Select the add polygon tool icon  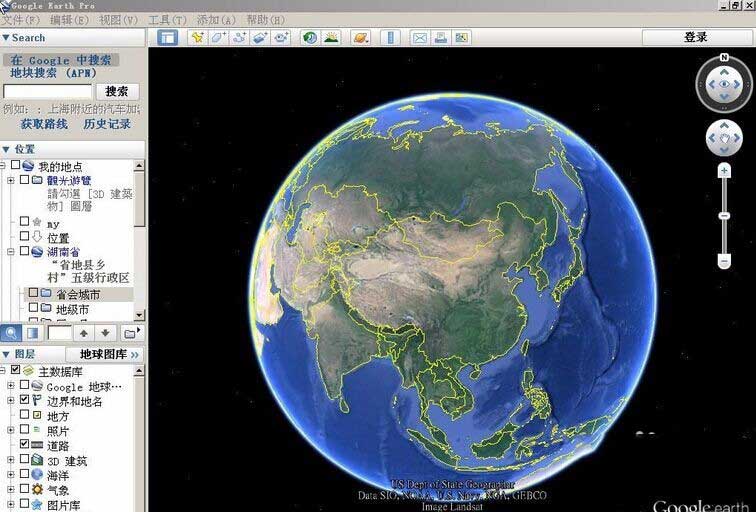(x=218, y=38)
